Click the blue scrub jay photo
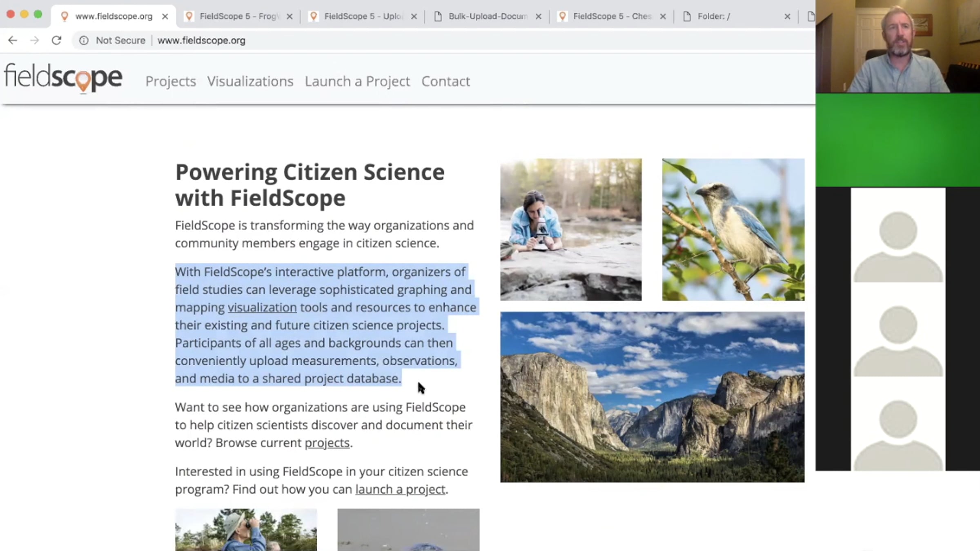The width and height of the screenshot is (980, 551). pyautogui.click(x=733, y=229)
